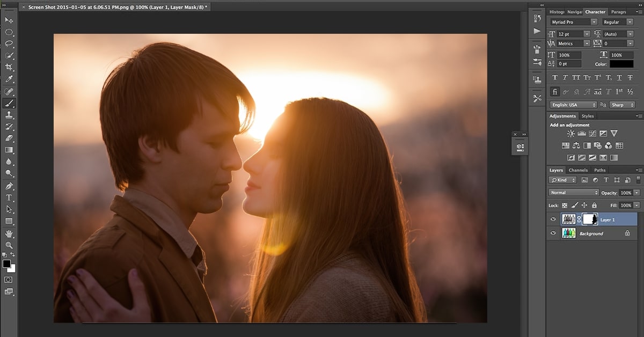Select the Blur tool
The height and width of the screenshot is (337, 644).
(x=9, y=162)
